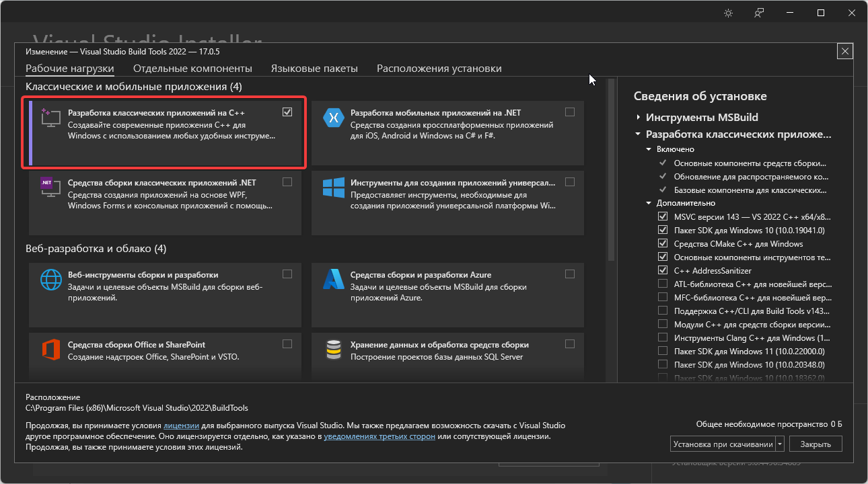This screenshot has width=868, height=484.
Task: Uncheck the C++ desktop development workload
Action: 287,112
